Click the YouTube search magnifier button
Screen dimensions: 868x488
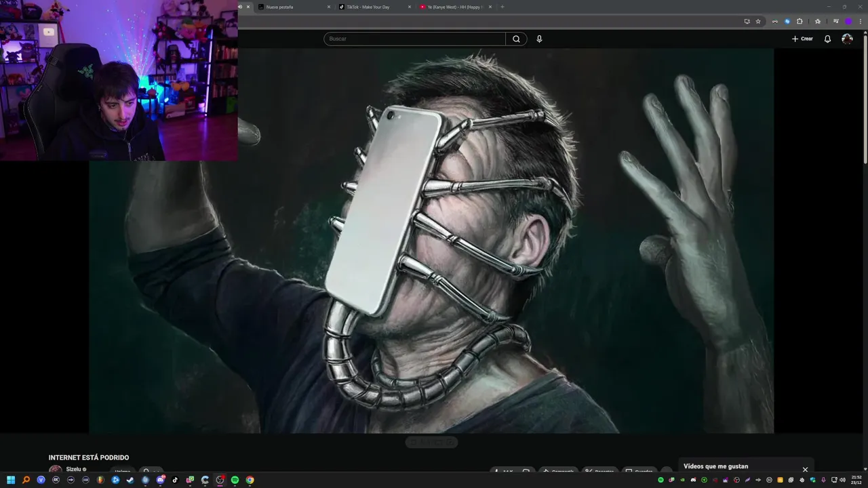click(516, 39)
